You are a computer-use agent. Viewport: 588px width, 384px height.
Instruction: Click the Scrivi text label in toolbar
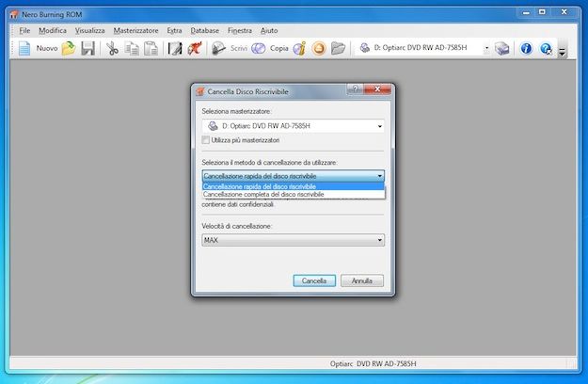(x=239, y=48)
